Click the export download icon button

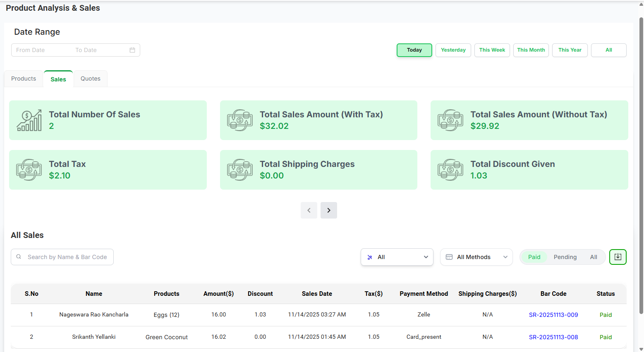(x=618, y=257)
